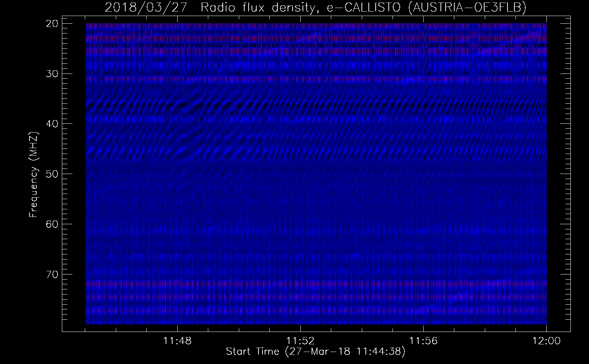Click the 11:48 time tick label
Image resolution: width=589 pixels, height=364 pixels.
pyautogui.click(x=177, y=341)
